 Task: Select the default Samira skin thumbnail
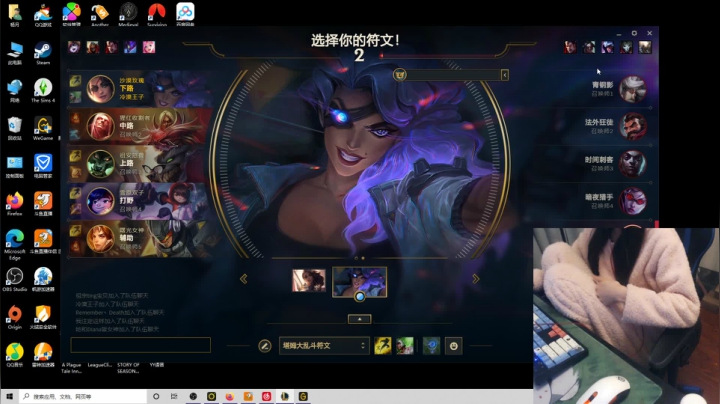point(309,280)
